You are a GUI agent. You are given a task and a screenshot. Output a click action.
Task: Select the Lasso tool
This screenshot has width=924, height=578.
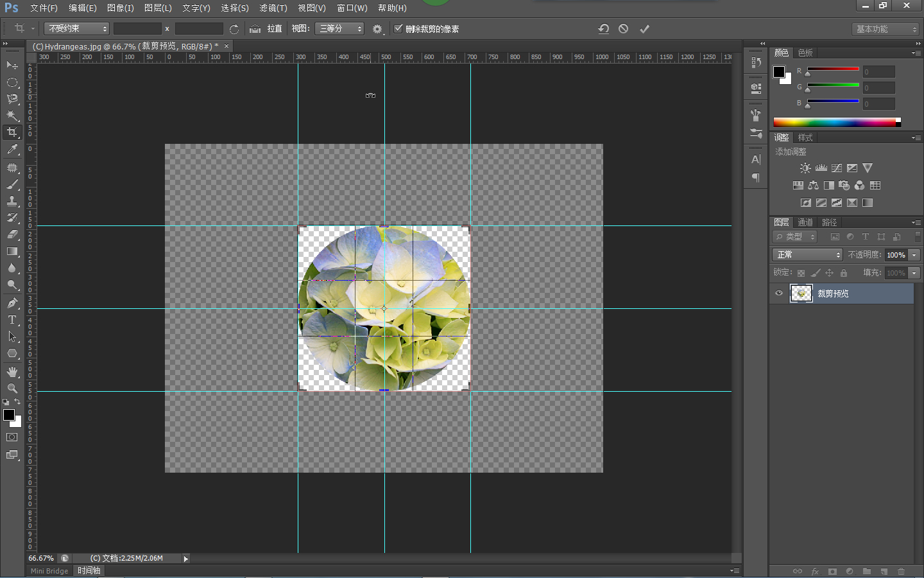(x=12, y=99)
